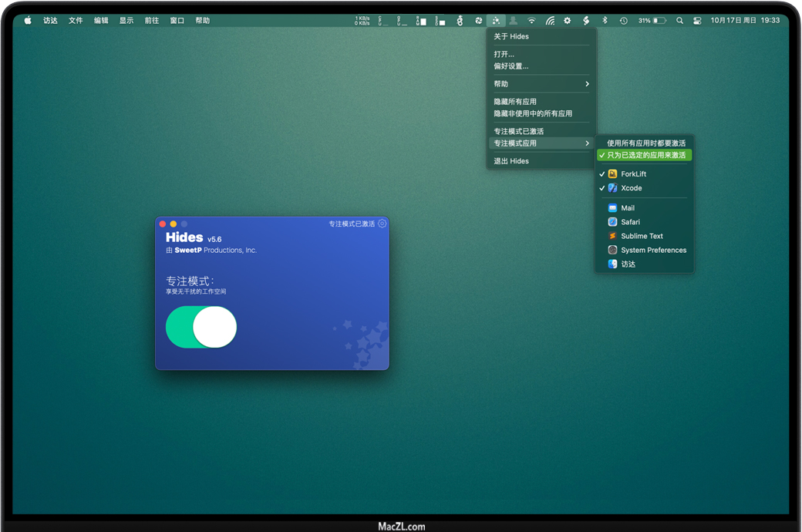Click the date and time clock
Image resolution: width=802 pixels, height=532 pixels.
(x=745, y=21)
